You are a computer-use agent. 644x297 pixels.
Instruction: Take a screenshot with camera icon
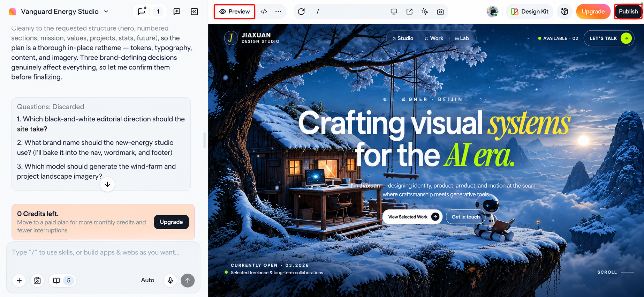(x=440, y=12)
